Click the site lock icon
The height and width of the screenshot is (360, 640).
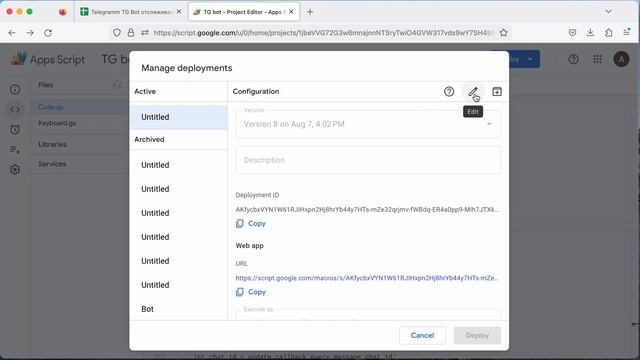point(131,33)
